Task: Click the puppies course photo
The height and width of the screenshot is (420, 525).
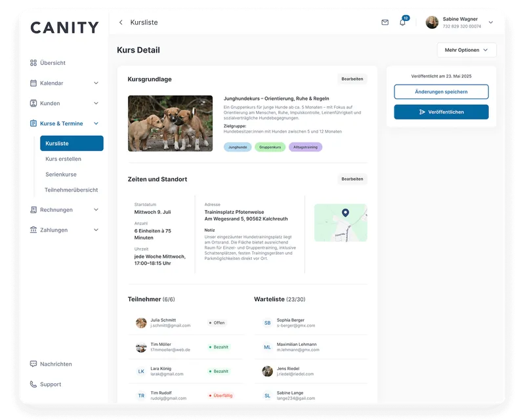Action: (x=170, y=123)
